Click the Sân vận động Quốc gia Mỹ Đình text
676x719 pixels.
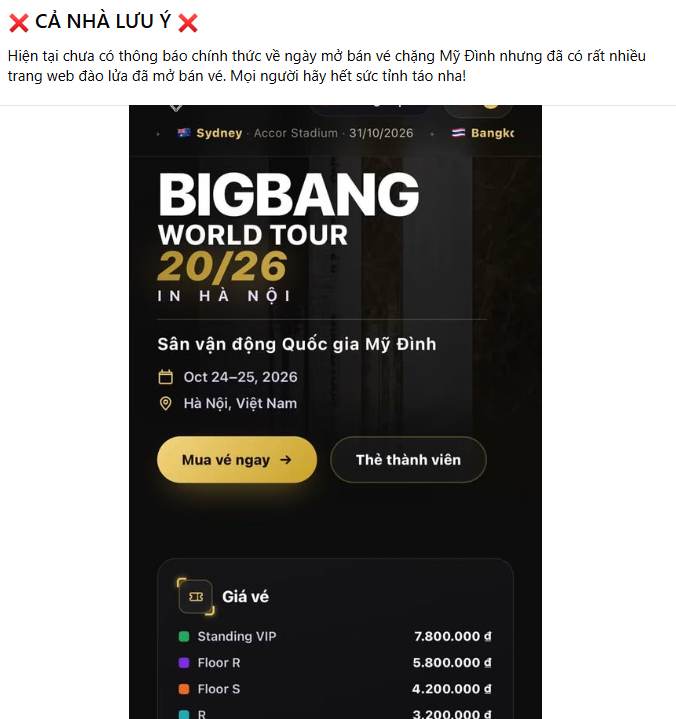297,344
